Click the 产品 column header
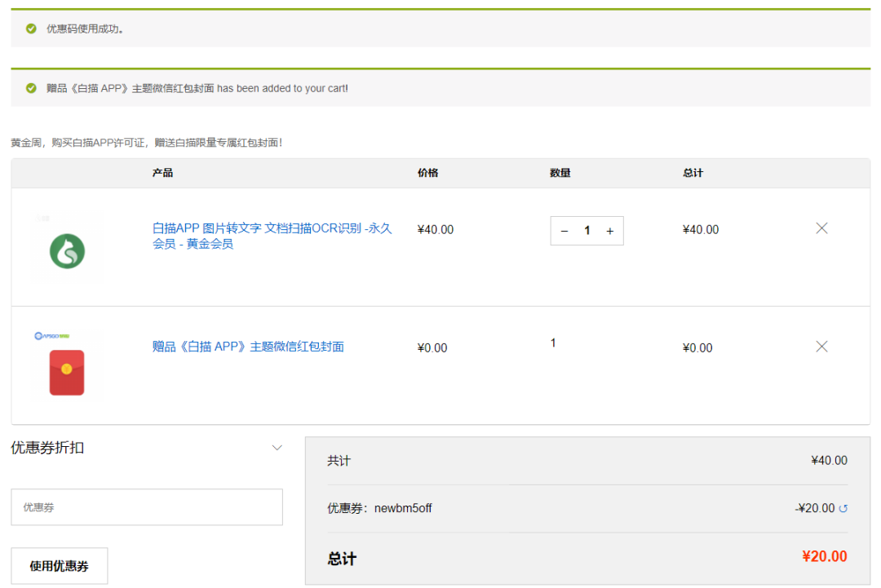Viewport: 881px width, 588px height. pyautogui.click(x=162, y=173)
